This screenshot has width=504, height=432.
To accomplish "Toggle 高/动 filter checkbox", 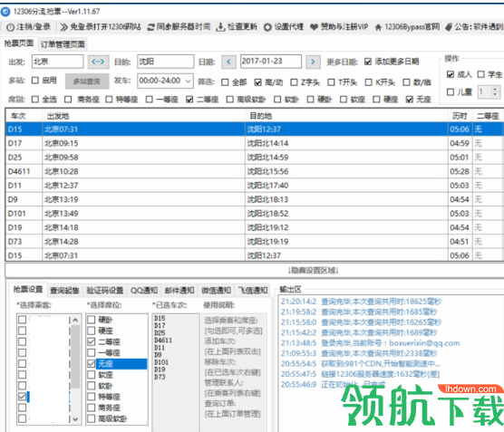I will [257, 82].
